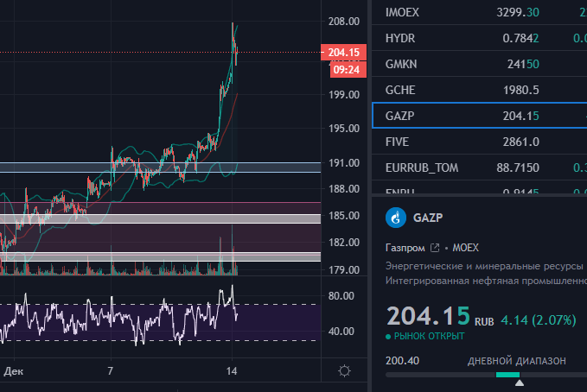Click the 182.00 price axis label
The height and width of the screenshot is (392, 587).
pos(344,242)
